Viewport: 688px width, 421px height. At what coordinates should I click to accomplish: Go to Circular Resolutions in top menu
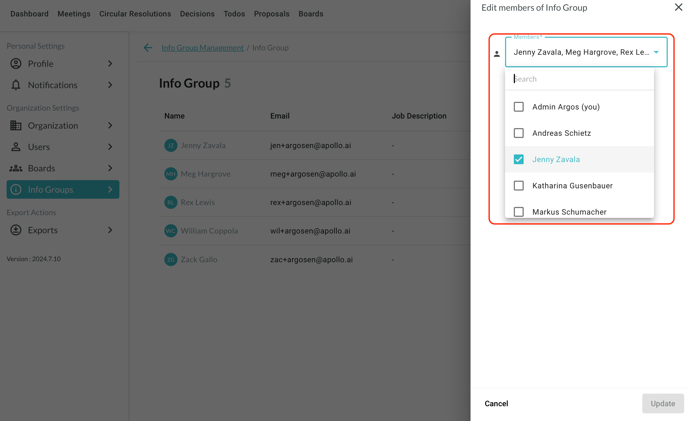(135, 14)
